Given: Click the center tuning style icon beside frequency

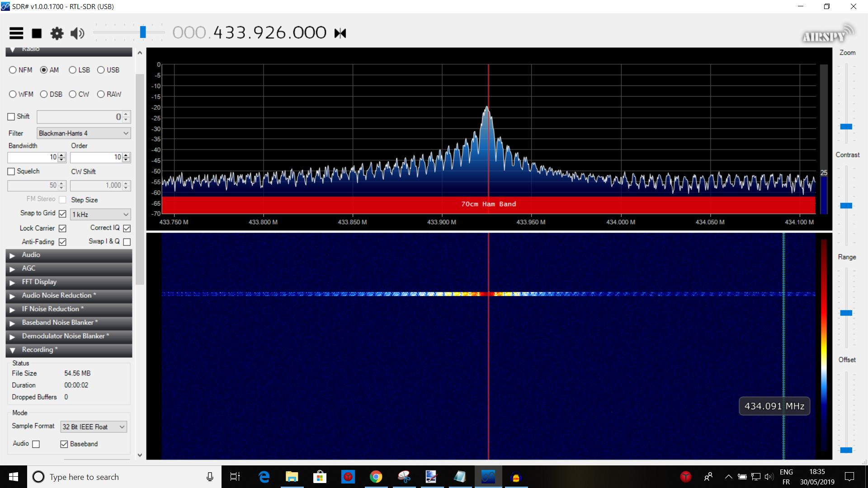Looking at the screenshot, I should (340, 33).
